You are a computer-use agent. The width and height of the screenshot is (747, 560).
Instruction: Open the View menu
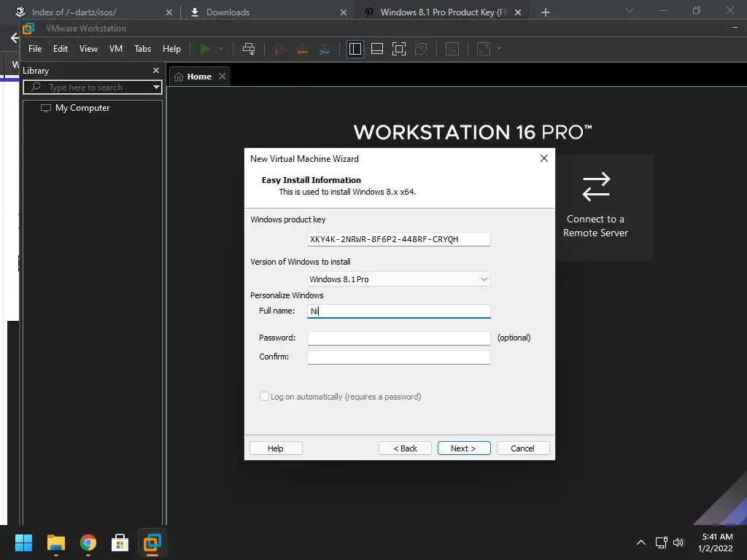click(88, 49)
